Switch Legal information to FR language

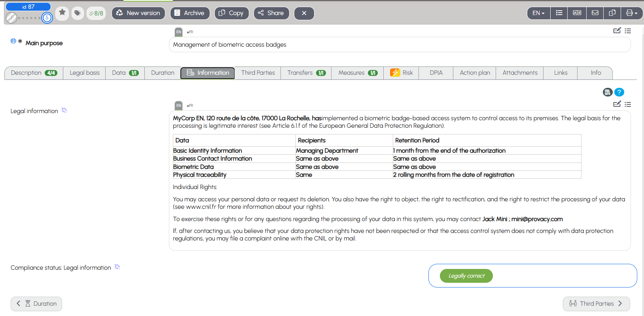pos(190,106)
